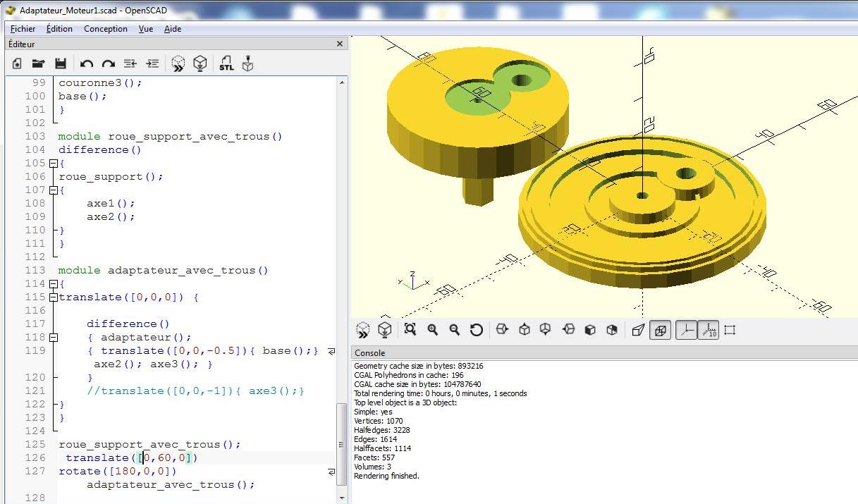The width and height of the screenshot is (858, 504).
Task: Click the Preview icon in the editor toolbar
Action: 178,64
